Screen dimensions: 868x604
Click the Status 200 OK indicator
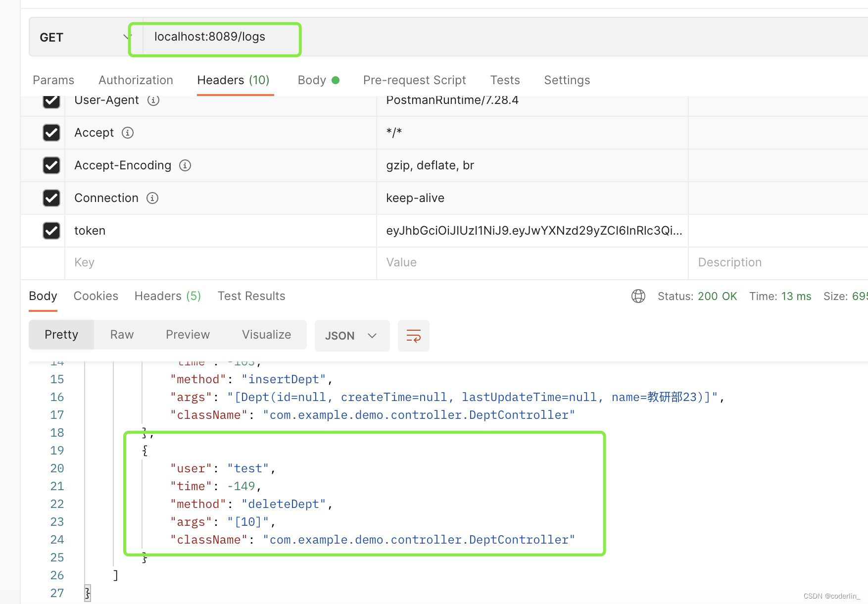697,296
